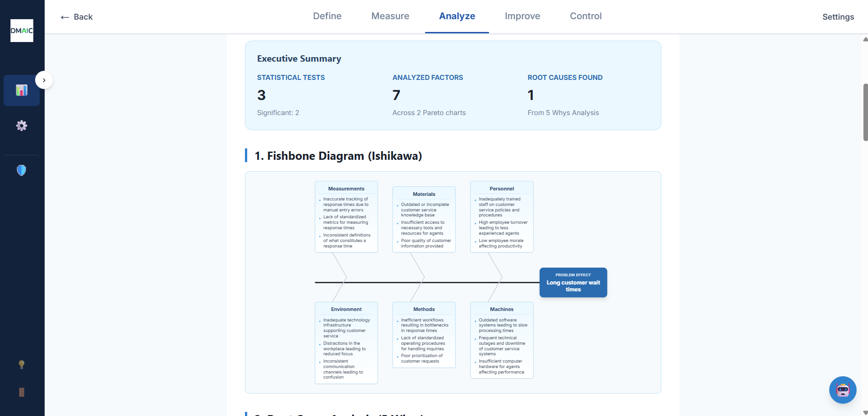868x416 pixels.
Task: Open the Measure tab
Action: pyautogui.click(x=390, y=16)
